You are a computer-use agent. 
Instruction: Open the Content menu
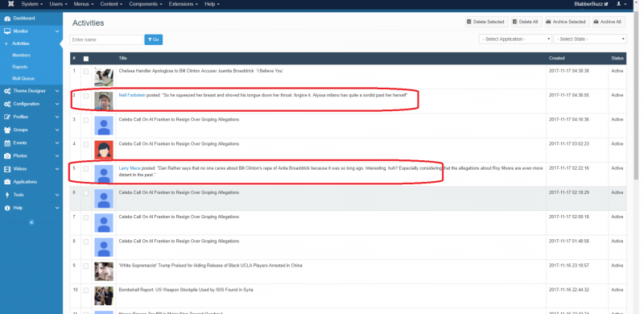click(x=111, y=4)
